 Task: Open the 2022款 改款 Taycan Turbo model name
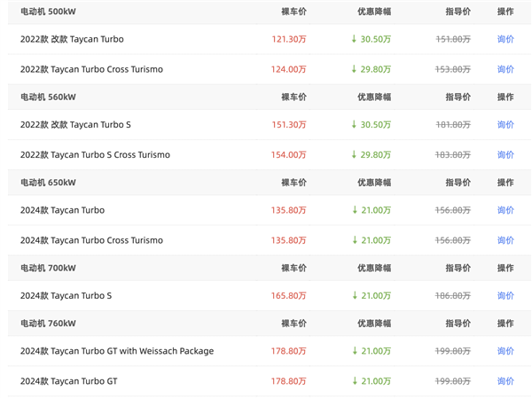(72, 39)
